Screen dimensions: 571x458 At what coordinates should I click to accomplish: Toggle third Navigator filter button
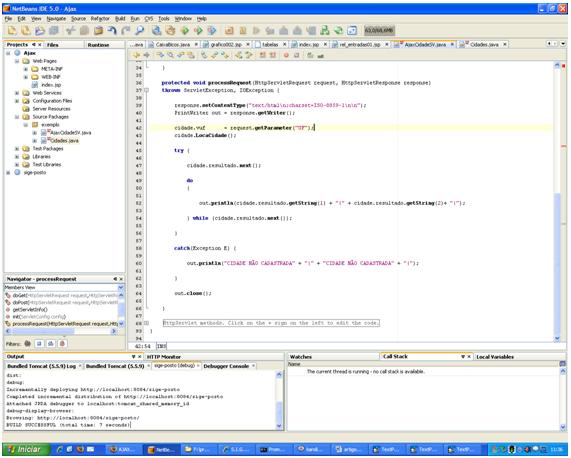pos(51,343)
